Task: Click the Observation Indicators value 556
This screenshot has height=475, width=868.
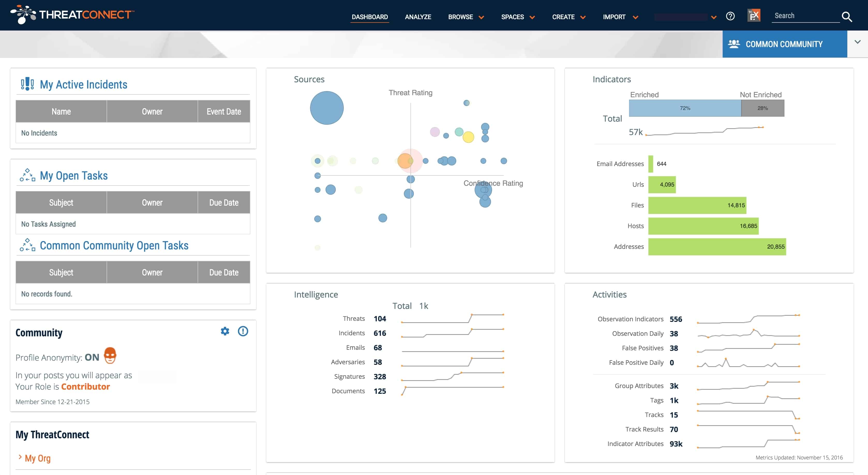Action: pyautogui.click(x=676, y=319)
